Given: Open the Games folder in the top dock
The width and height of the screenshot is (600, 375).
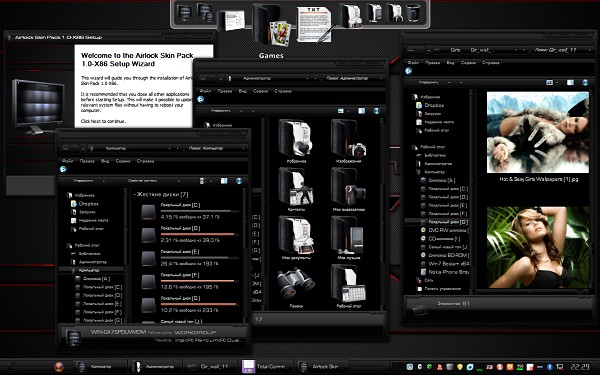Looking at the screenshot, I should [x=271, y=25].
